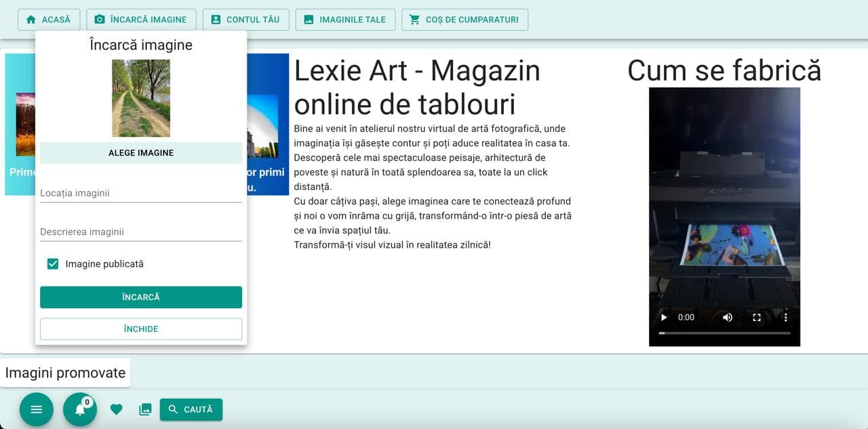868x429 pixels.
Task: Focus the Locația imaginii input field
Action: [x=141, y=193]
